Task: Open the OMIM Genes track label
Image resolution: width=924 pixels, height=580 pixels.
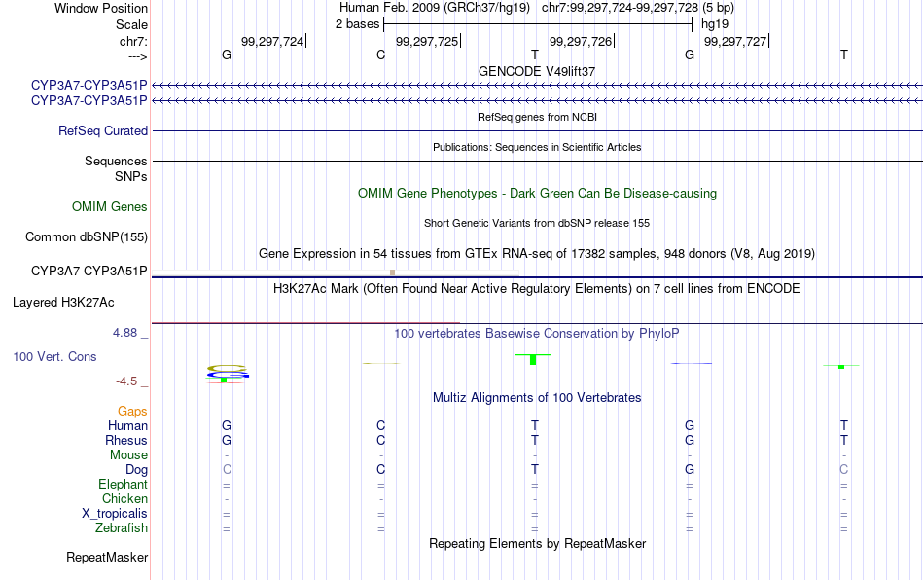Action: click(110, 207)
